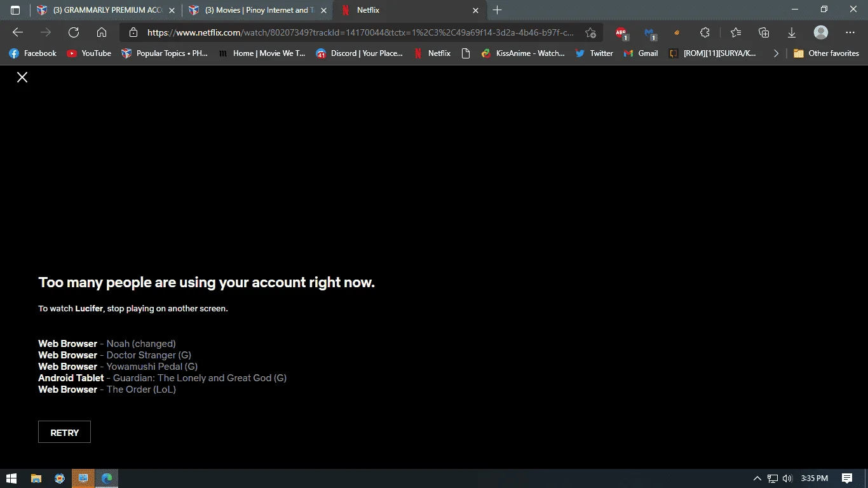
Task: Open the Netflix bookmark in favorites bar
Action: (431, 53)
